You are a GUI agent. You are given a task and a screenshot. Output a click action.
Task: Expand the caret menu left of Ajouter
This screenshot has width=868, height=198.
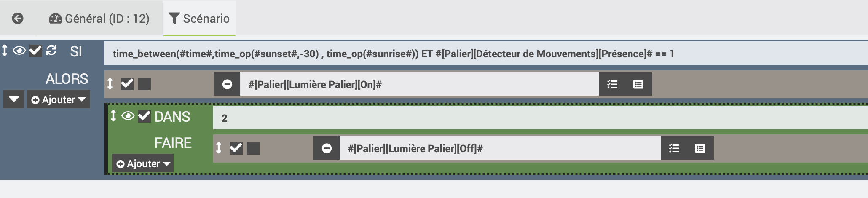point(14,99)
